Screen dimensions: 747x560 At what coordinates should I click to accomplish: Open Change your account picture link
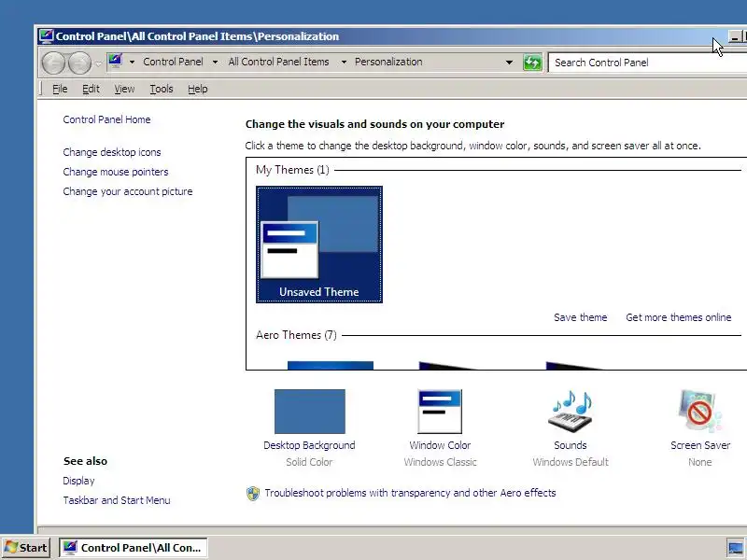pos(128,191)
